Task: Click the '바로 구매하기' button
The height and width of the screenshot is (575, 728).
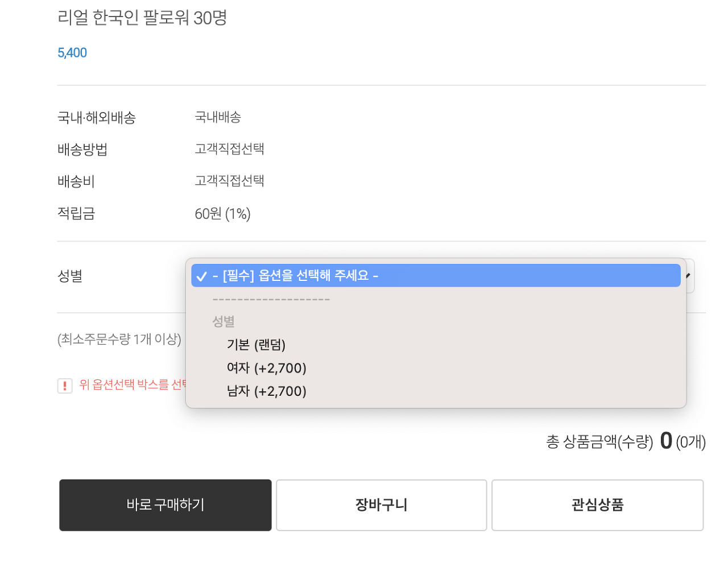Action: coord(166,505)
